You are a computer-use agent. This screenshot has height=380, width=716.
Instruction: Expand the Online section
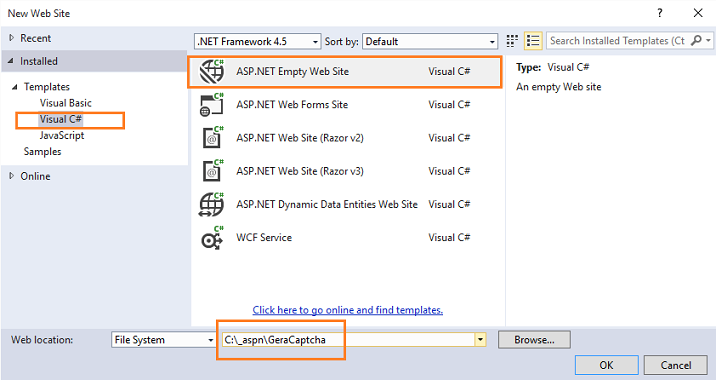point(12,176)
